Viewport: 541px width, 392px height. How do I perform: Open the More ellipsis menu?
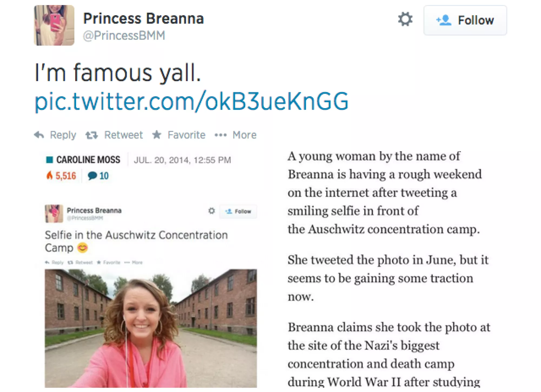point(220,135)
